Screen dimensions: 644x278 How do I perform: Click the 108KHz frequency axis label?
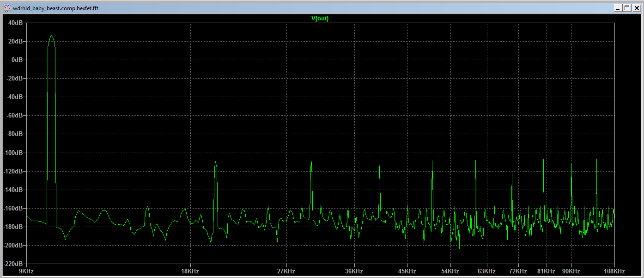coord(614,271)
